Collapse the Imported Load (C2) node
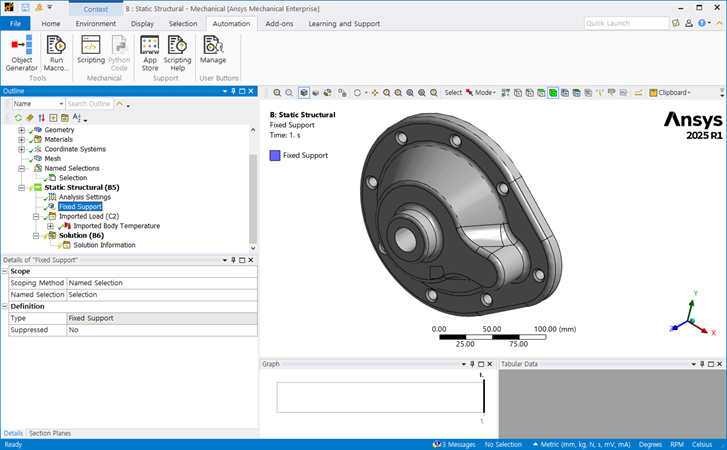The image size is (727, 450). (36, 216)
